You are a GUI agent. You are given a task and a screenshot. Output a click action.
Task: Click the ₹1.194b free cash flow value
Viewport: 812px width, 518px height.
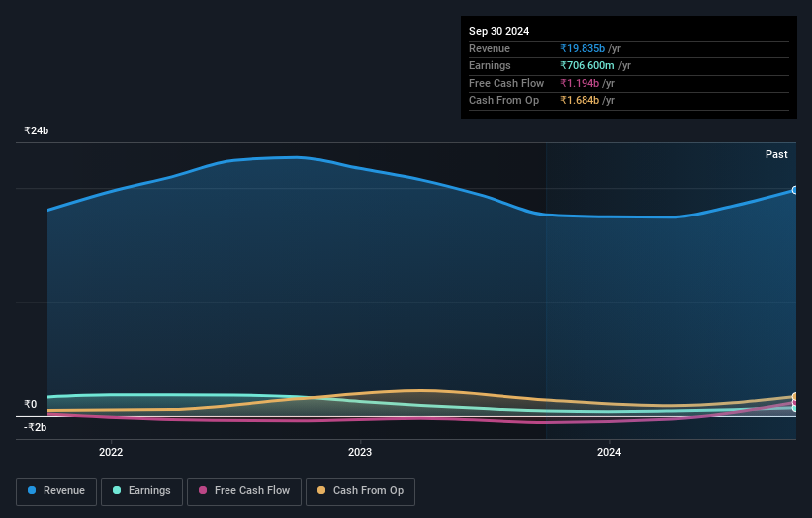click(580, 83)
